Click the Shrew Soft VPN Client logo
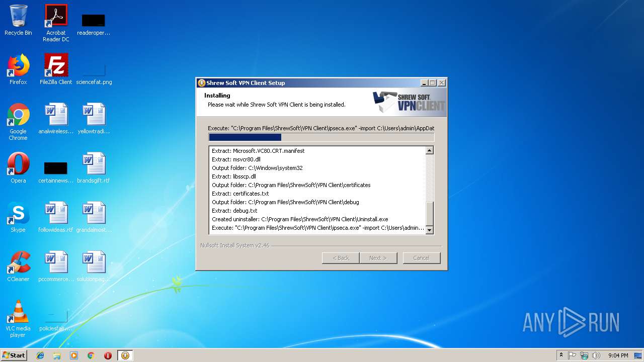Image resolution: width=644 pixels, height=362 pixels. 409,102
